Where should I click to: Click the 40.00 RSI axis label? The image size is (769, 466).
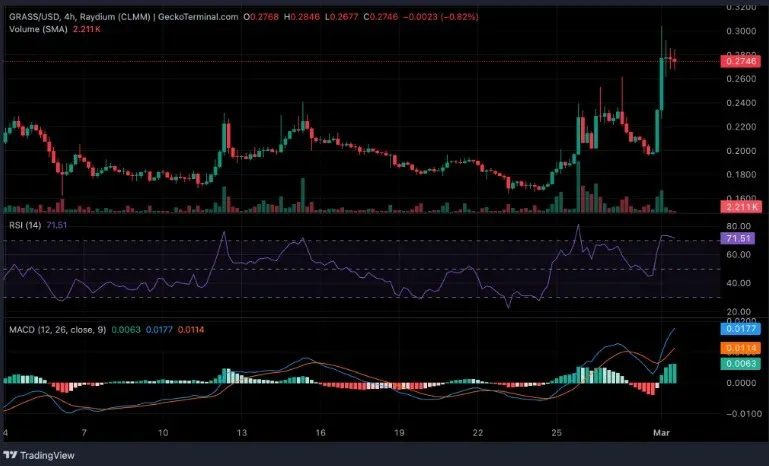coord(739,283)
